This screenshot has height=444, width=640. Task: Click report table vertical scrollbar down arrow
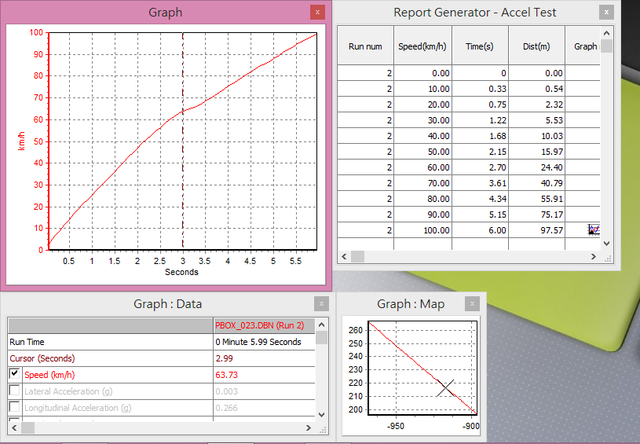607,244
